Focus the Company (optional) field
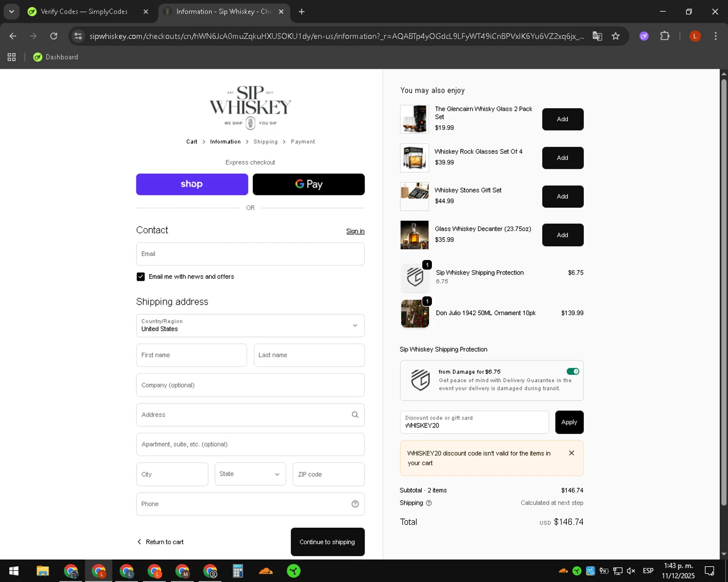The width and height of the screenshot is (728, 582). (x=250, y=385)
